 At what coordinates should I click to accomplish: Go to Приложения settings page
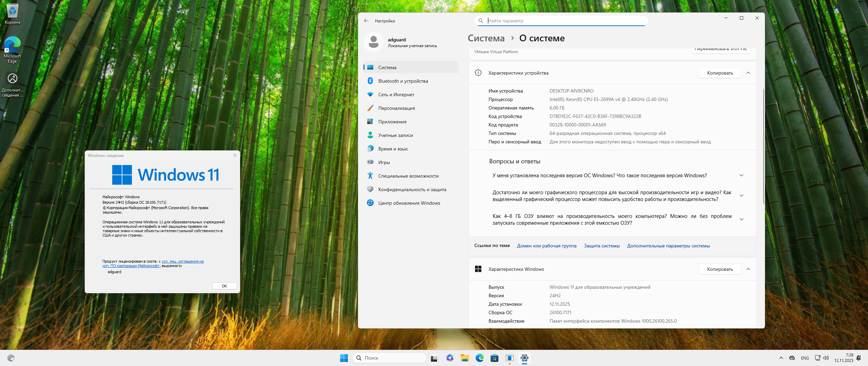click(x=392, y=122)
